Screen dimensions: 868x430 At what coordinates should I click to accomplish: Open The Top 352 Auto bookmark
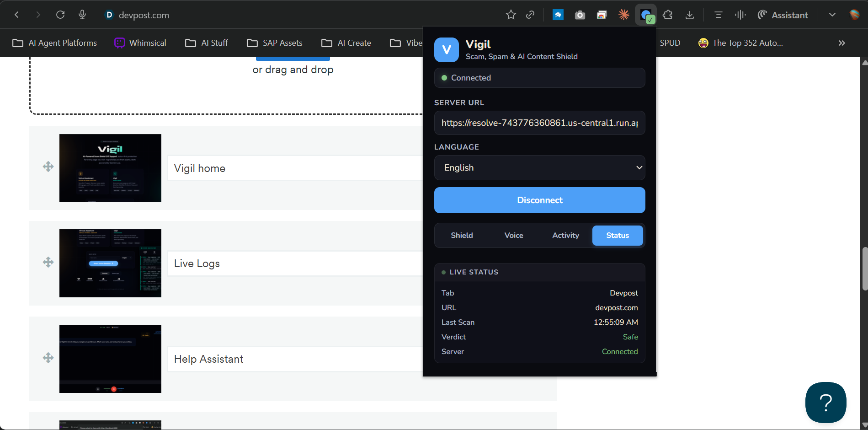740,43
